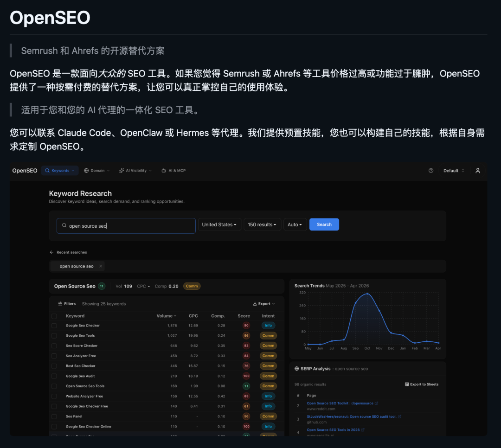The height and width of the screenshot is (448, 501).
Task: Click the '98 organic results' label
Action: pos(310,384)
